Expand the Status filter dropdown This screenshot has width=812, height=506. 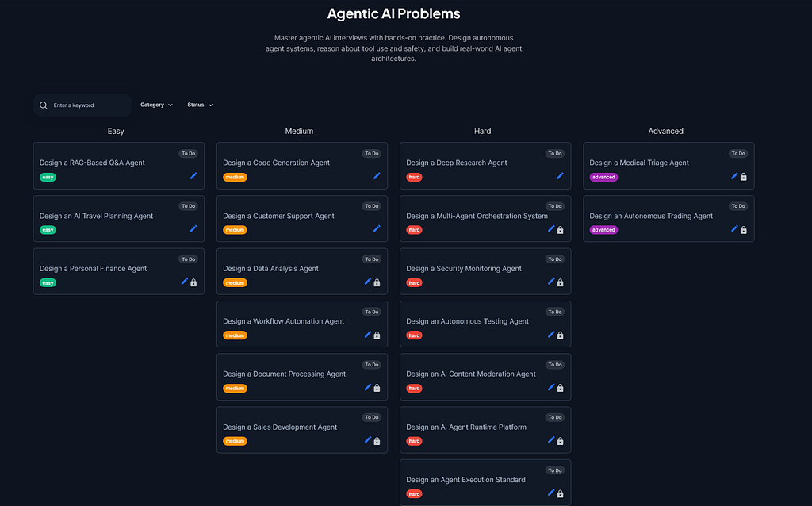[200, 105]
